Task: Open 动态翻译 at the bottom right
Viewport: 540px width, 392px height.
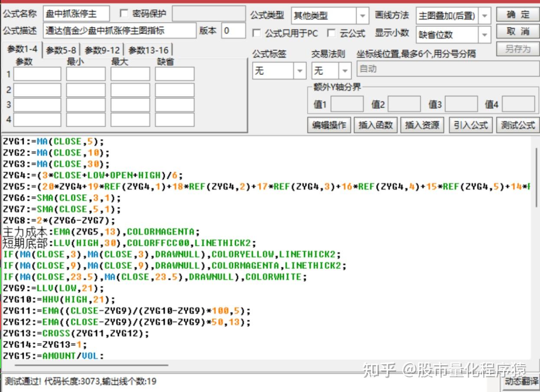Action: pyautogui.click(x=521, y=382)
